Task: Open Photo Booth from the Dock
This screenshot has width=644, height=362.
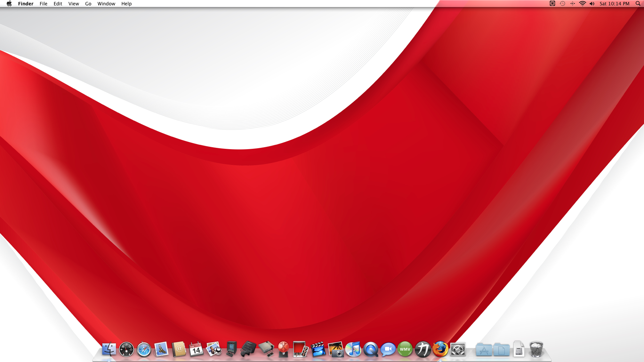Action: click(301, 350)
